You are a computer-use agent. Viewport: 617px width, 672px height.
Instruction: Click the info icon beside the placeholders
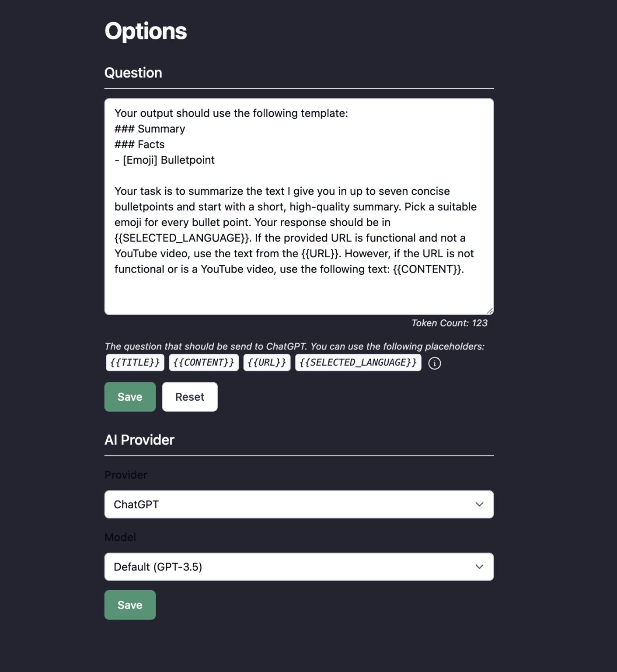coord(434,363)
